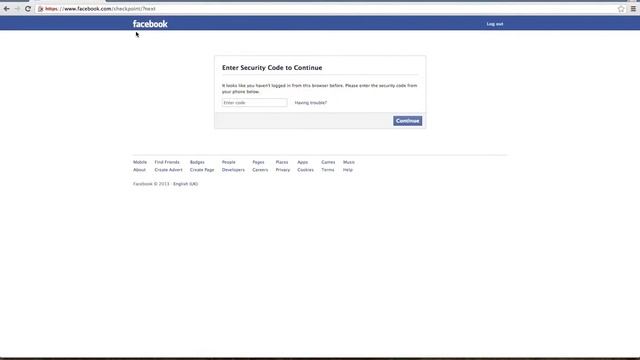Bookmark this page with the star icon

coord(621,9)
